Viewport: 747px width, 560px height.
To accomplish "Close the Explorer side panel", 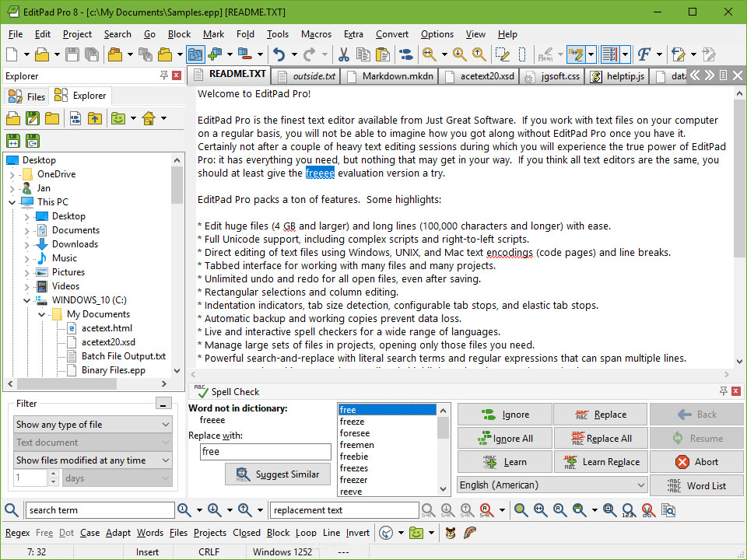I will coord(177,75).
